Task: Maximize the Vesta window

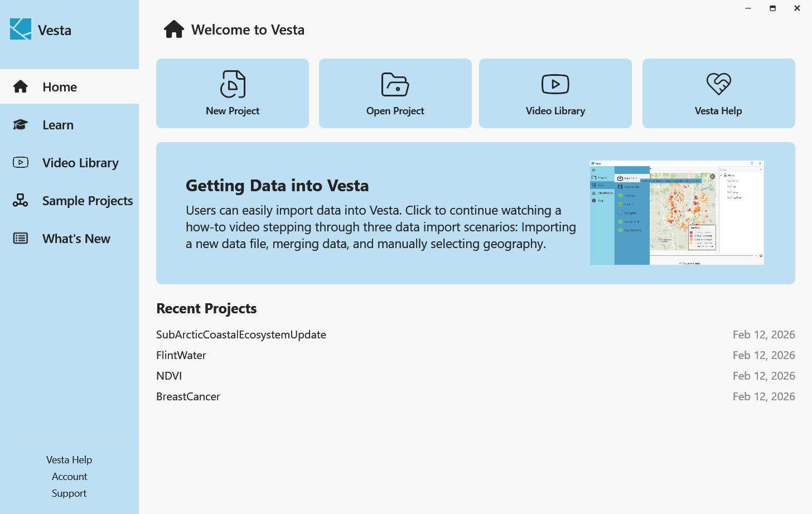Action: point(772,8)
